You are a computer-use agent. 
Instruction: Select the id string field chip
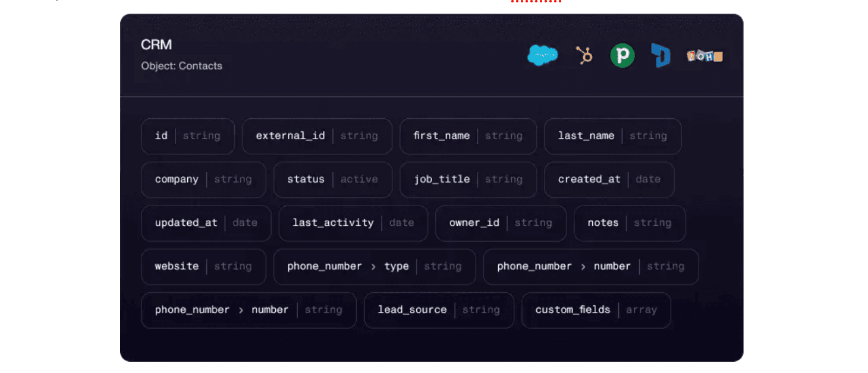[188, 136]
